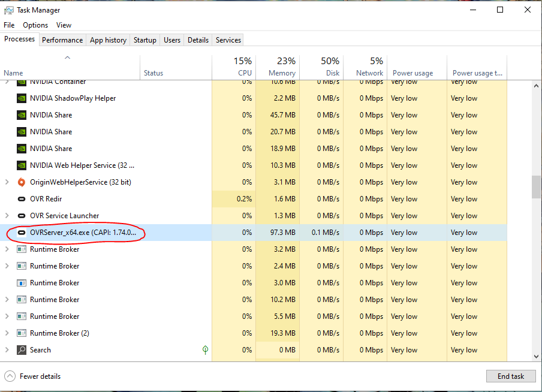The width and height of the screenshot is (542, 392).
Task: Click the 97.3 MB memory value
Action: click(283, 233)
